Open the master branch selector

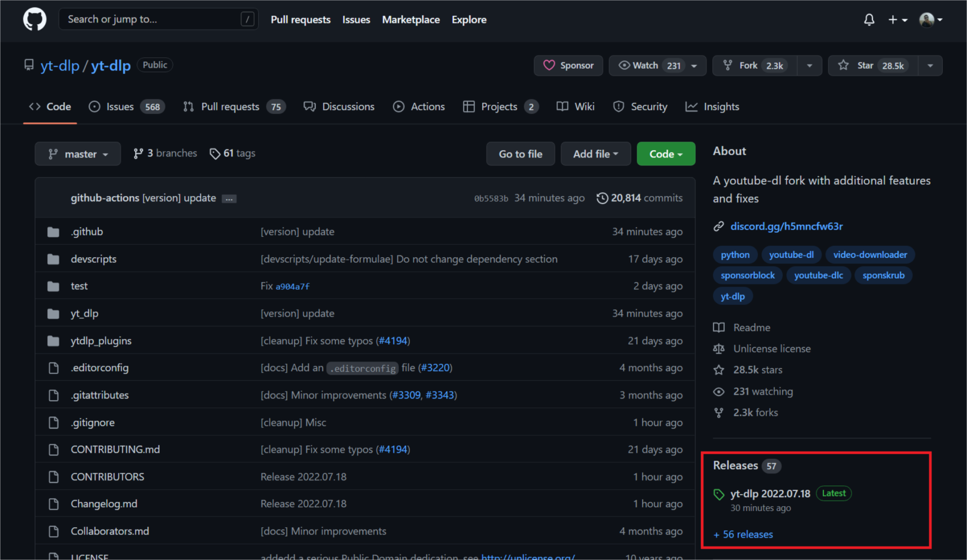pos(78,154)
